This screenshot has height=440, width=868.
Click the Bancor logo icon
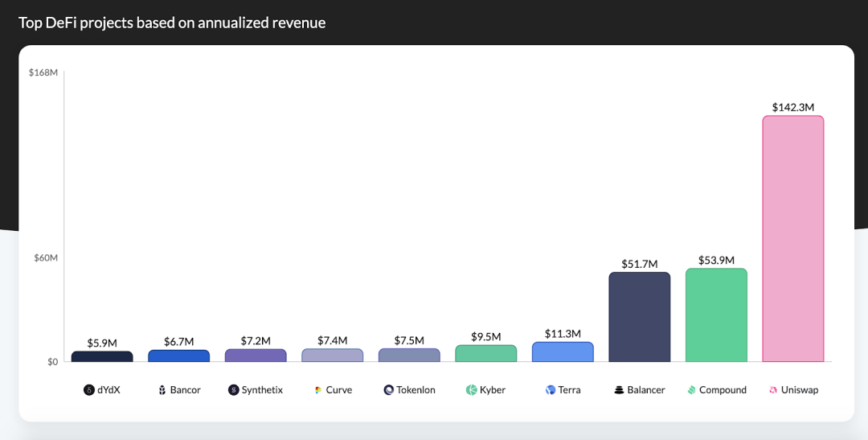point(162,390)
